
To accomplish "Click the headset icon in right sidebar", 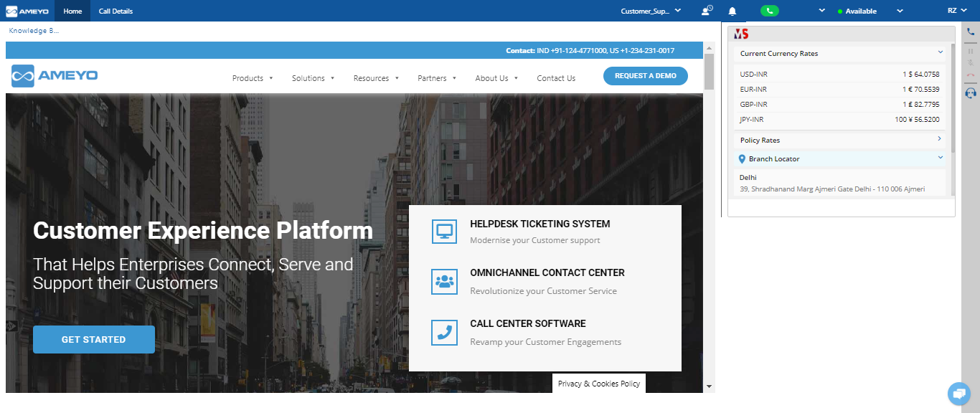I will tap(971, 93).
